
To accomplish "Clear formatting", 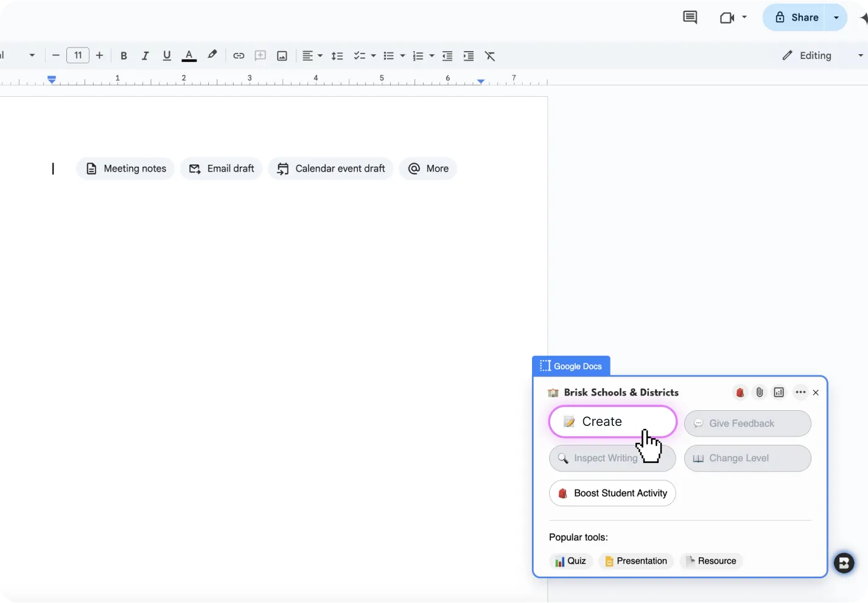I will 490,56.
